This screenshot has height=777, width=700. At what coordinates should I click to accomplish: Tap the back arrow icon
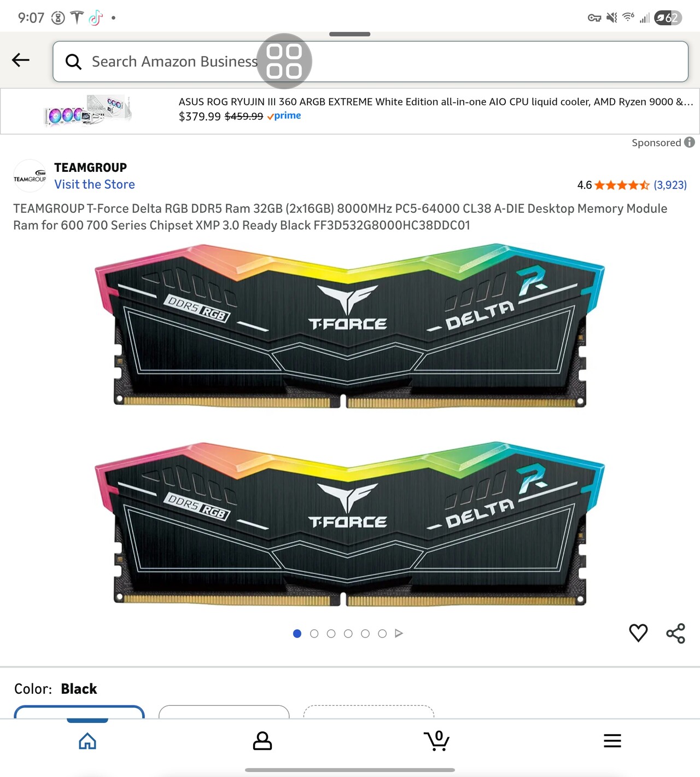click(x=21, y=60)
